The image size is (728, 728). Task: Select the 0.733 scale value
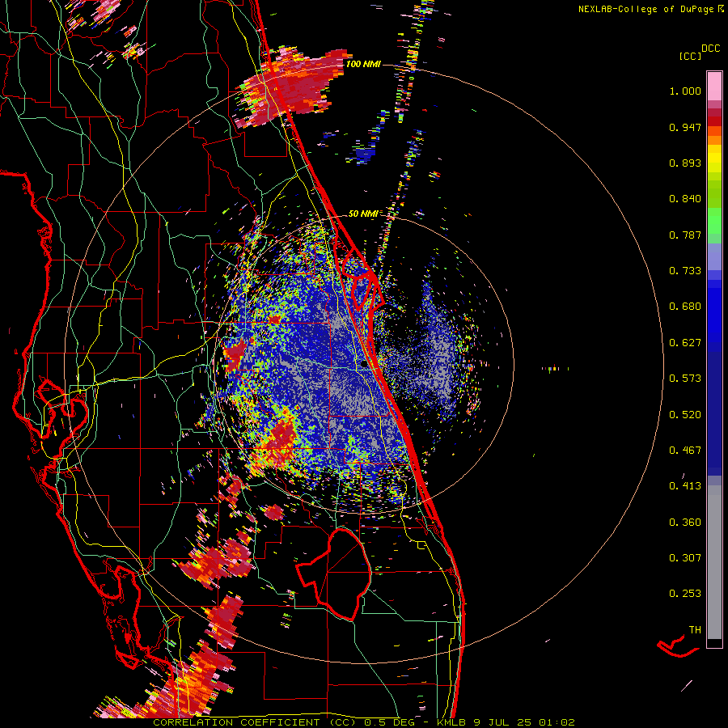[x=685, y=271]
